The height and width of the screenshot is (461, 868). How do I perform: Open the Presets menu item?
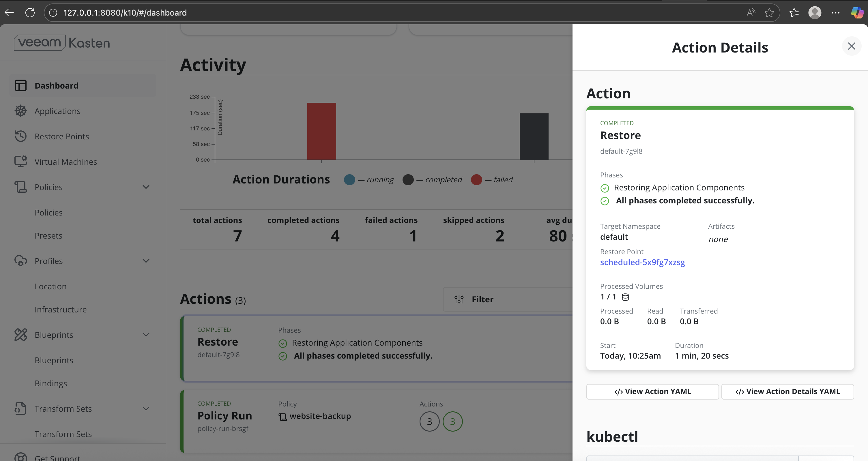(48, 236)
